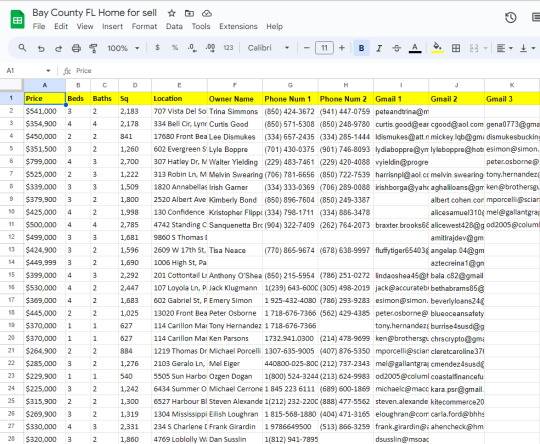Redo the last action
Image resolution: width=540 pixels, height=444 pixels.
[x=58, y=48]
